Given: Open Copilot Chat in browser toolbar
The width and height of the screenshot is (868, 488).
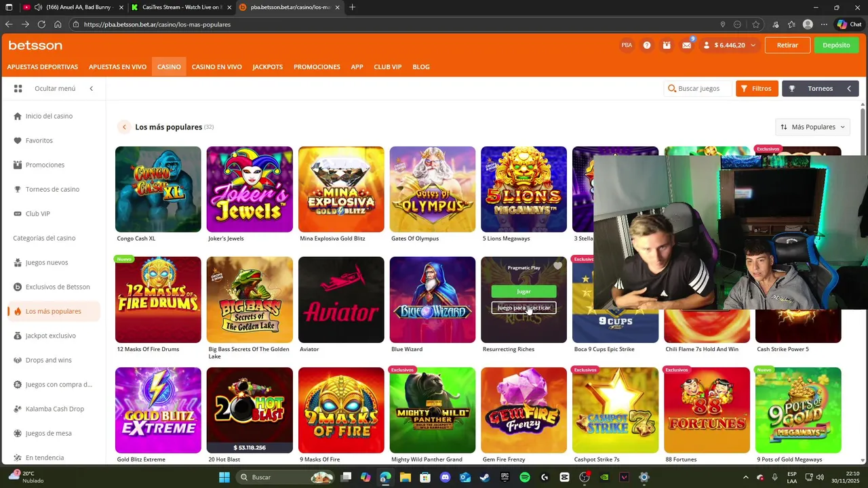Looking at the screenshot, I should point(849,24).
